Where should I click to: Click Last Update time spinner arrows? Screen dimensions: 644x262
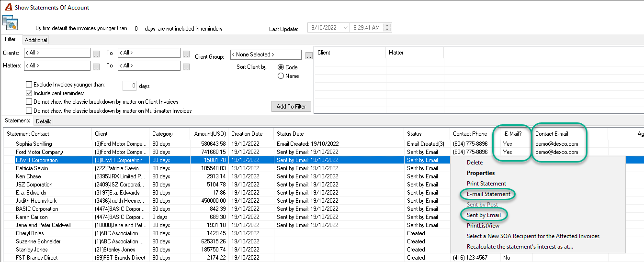pyautogui.click(x=387, y=28)
